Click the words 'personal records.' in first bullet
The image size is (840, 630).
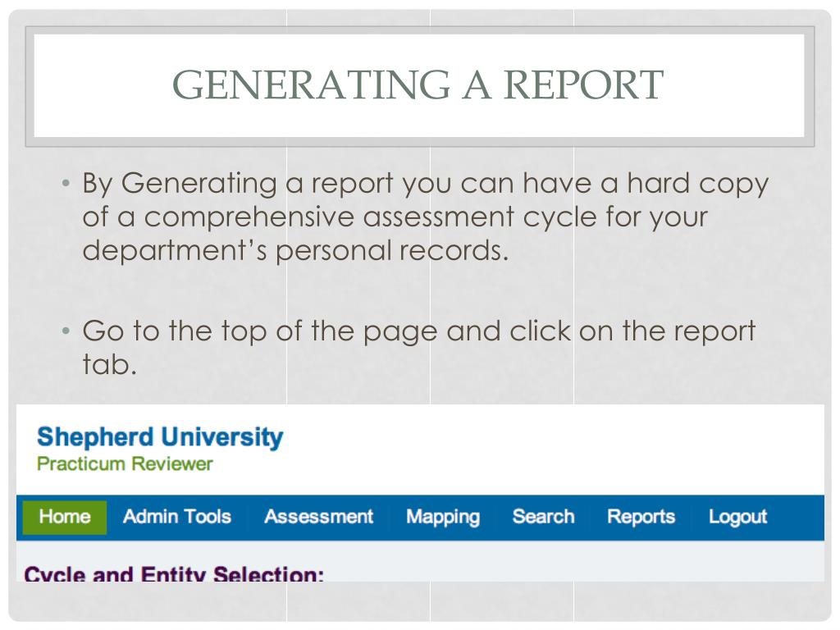click(x=391, y=251)
